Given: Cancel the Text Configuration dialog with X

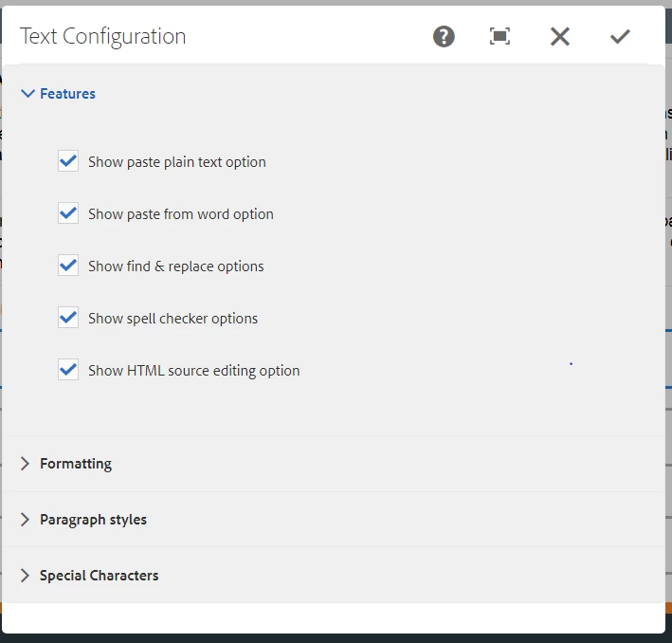Looking at the screenshot, I should tap(560, 36).
